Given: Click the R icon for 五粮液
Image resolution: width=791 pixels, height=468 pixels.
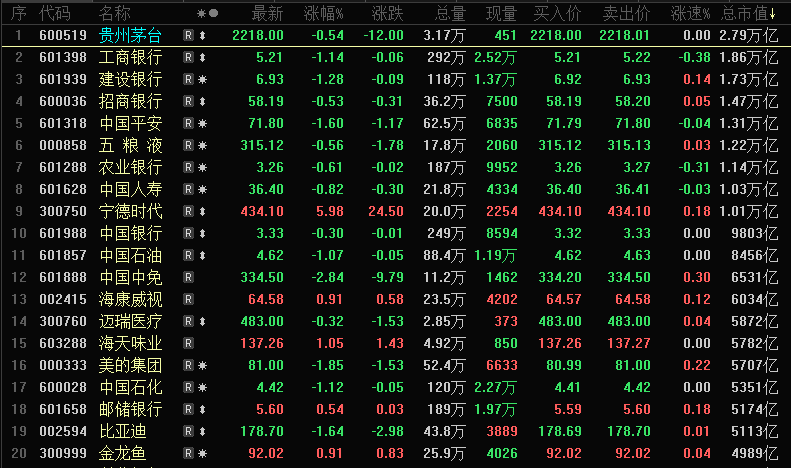Looking at the screenshot, I should (x=188, y=145).
